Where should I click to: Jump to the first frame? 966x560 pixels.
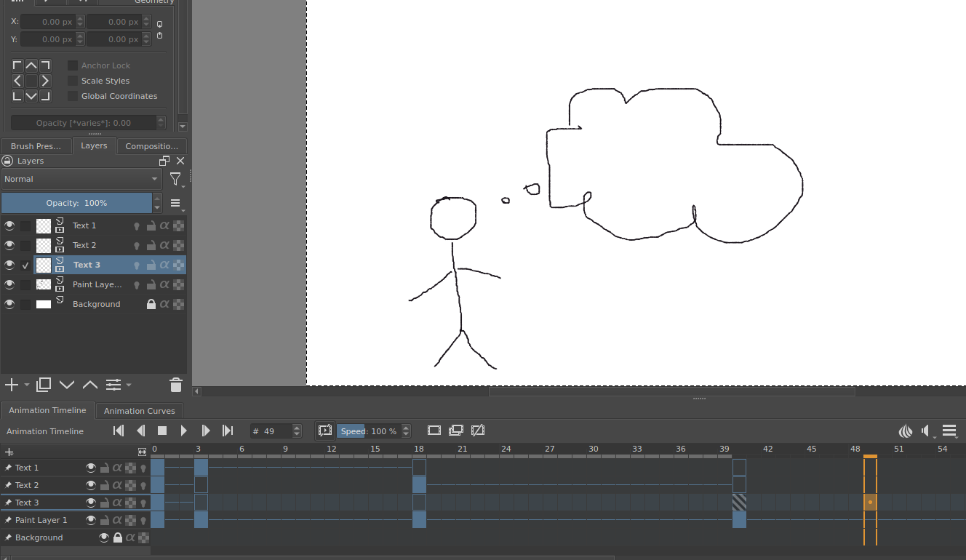point(119,431)
